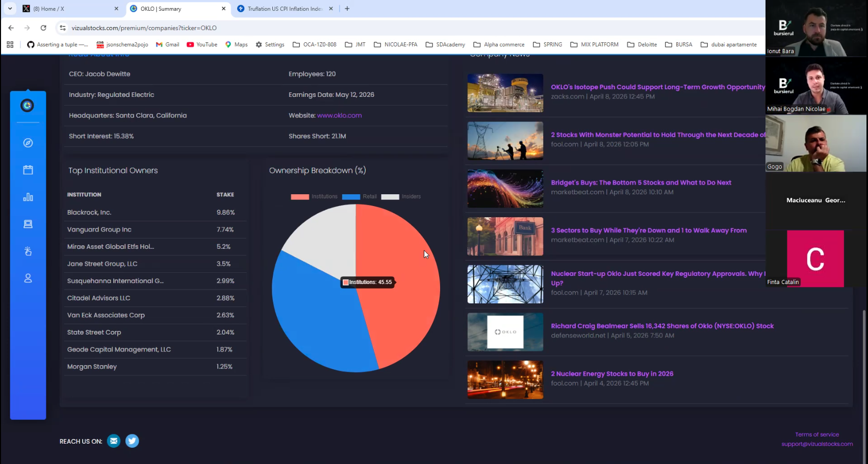Switch to the Truflation US CPI tab
The height and width of the screenshot is (464, 868).
pos(284,9)
